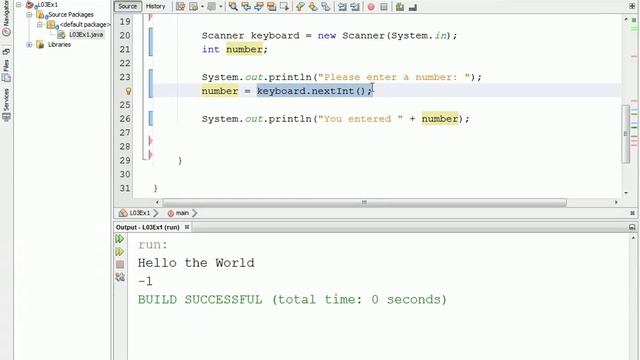
Task: Click editor horizontal scrollbar right arrow
Action: point(616,202)
